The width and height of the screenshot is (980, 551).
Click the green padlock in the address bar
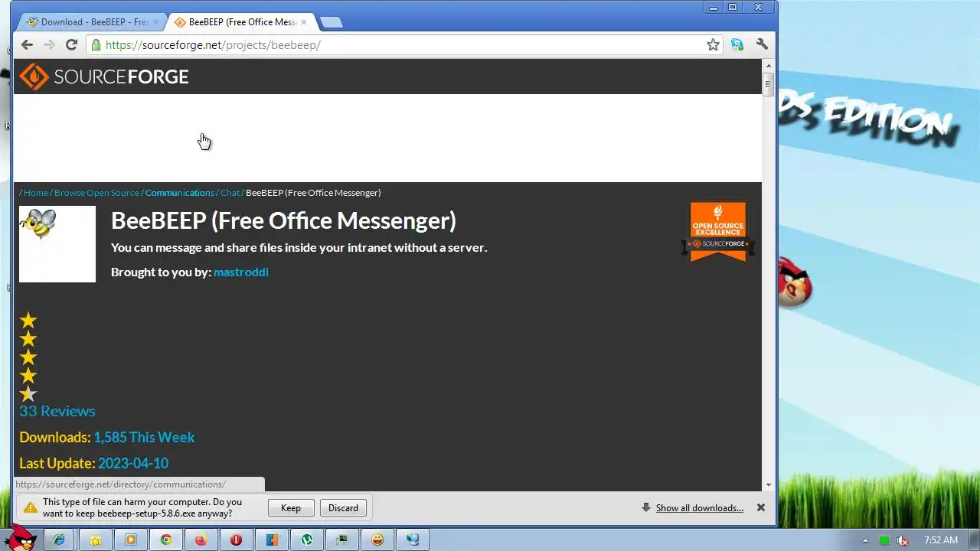(96, 45)
